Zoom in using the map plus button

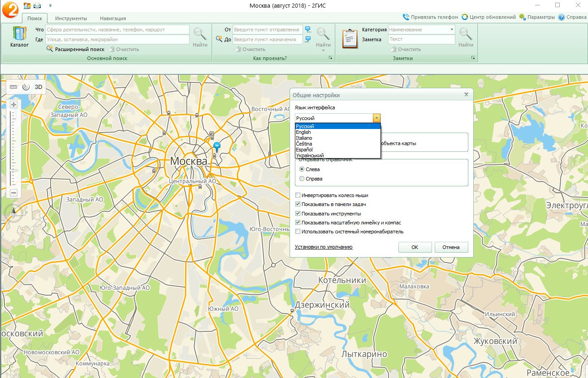point(13,105)
